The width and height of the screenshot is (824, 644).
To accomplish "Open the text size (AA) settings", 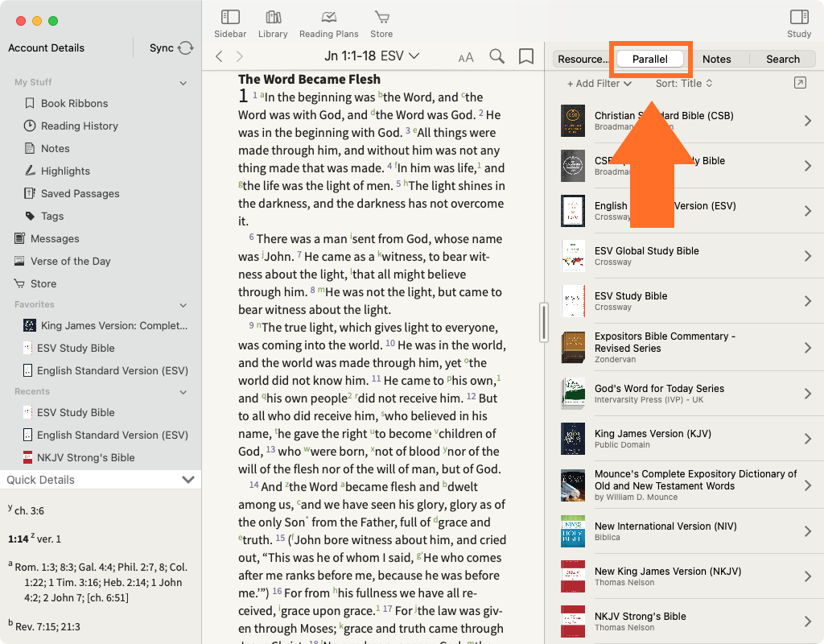I will (x=466, y=57).
